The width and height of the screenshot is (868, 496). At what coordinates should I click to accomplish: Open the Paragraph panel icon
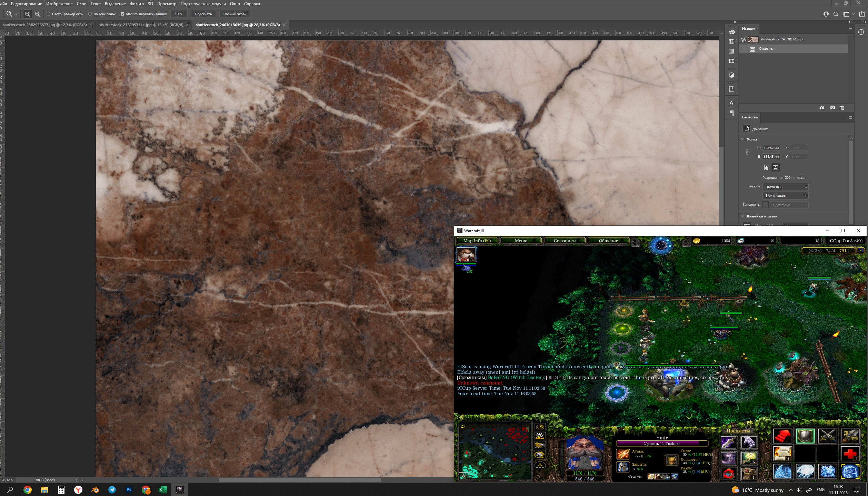(731, 113)
